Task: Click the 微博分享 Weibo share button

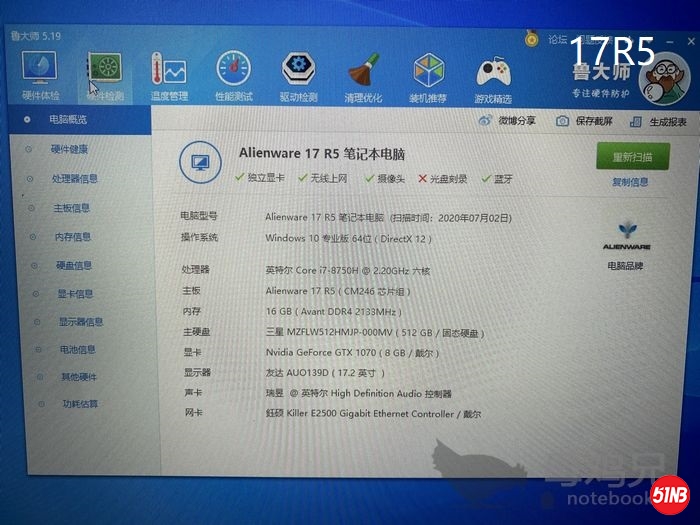Action: click(x=509, y=120)
